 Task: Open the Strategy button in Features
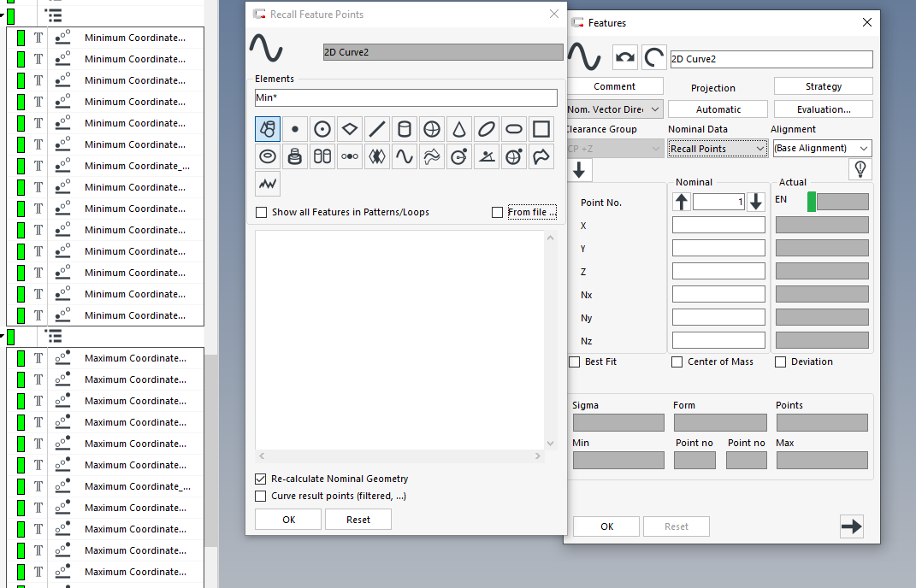(x=823, y=86)
